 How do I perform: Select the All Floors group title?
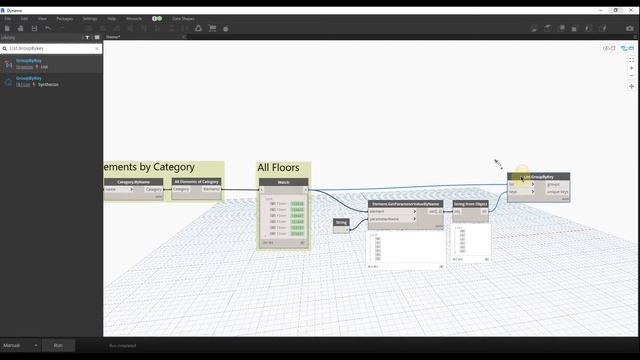click(x=278, y=168)
